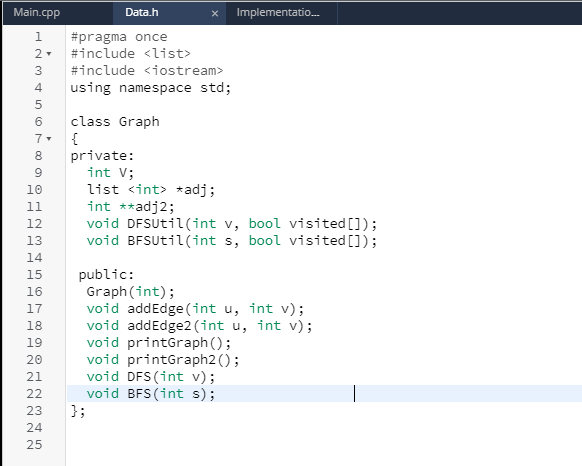582x466 pixels.
Task: Click line number 24 in gutter
Action: pyautogui.click(x=35, y=428)
